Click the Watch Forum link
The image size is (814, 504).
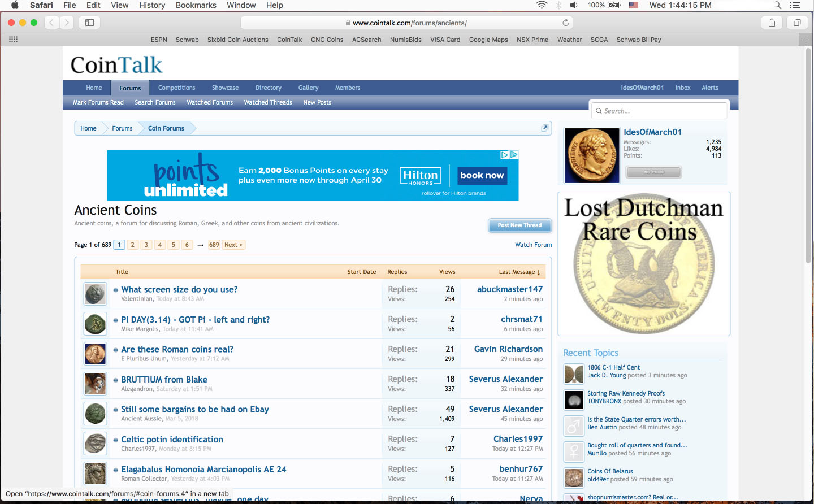point(533,245)
